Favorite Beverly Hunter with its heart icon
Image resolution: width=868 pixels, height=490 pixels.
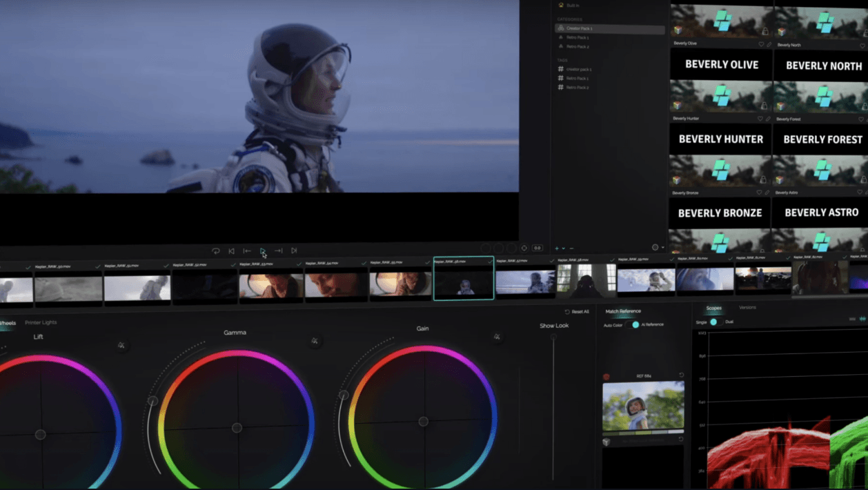[x=761, y=119]
